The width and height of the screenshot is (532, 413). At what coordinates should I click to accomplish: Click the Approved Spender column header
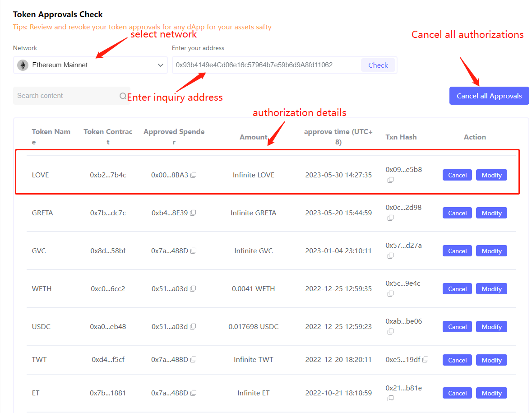click(x=174, y=137)
